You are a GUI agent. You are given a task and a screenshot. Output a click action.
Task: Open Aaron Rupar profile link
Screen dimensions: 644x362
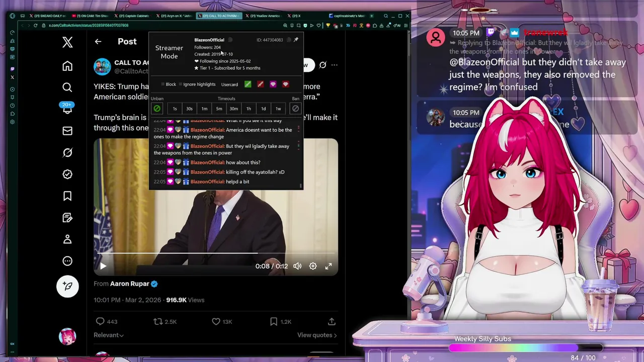(x=130, y=284)
